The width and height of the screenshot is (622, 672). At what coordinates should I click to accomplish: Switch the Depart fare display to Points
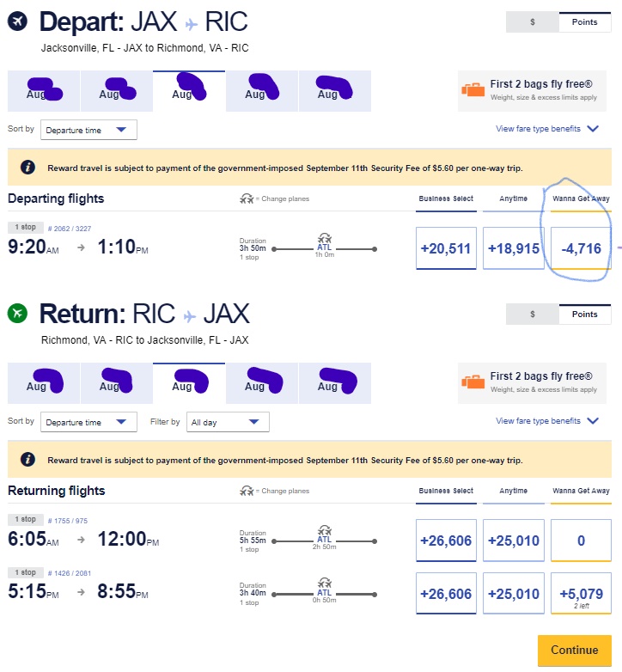(x=585, y=22)
